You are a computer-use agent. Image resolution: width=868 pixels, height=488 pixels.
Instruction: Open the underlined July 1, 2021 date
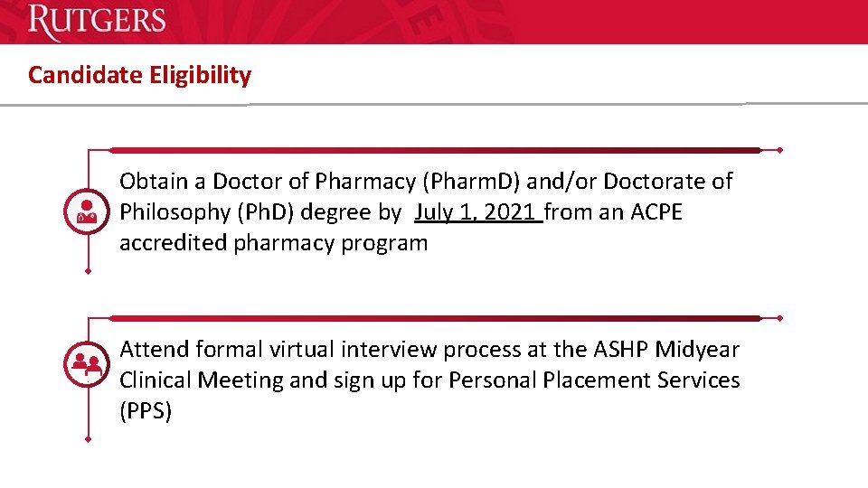[478, 212]
